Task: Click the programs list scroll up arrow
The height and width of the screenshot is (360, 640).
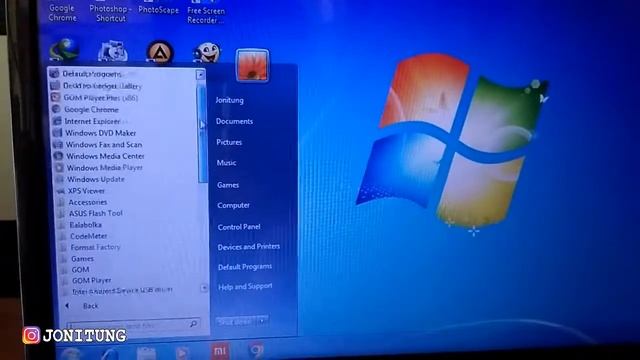Action: click(x=200, y=75)
